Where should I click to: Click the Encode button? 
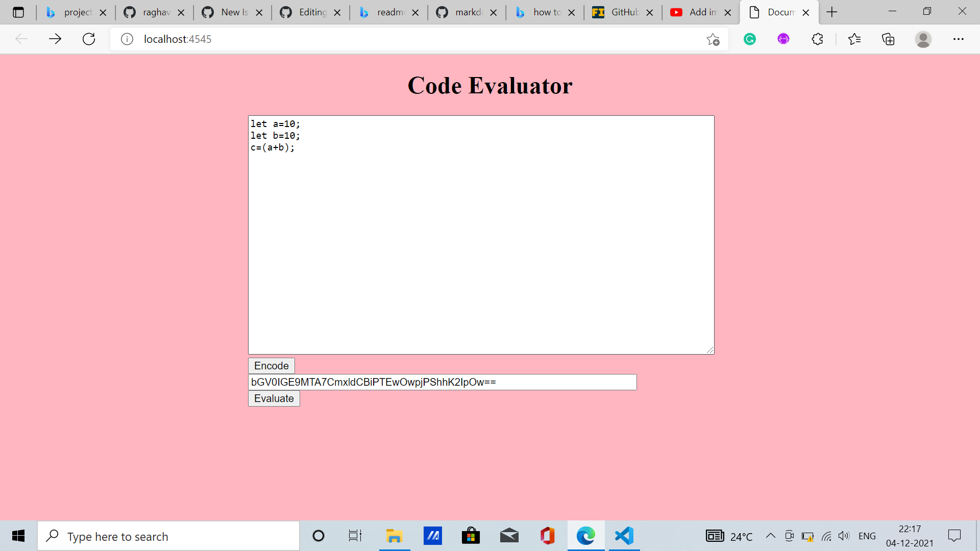(x=272, y=366)
